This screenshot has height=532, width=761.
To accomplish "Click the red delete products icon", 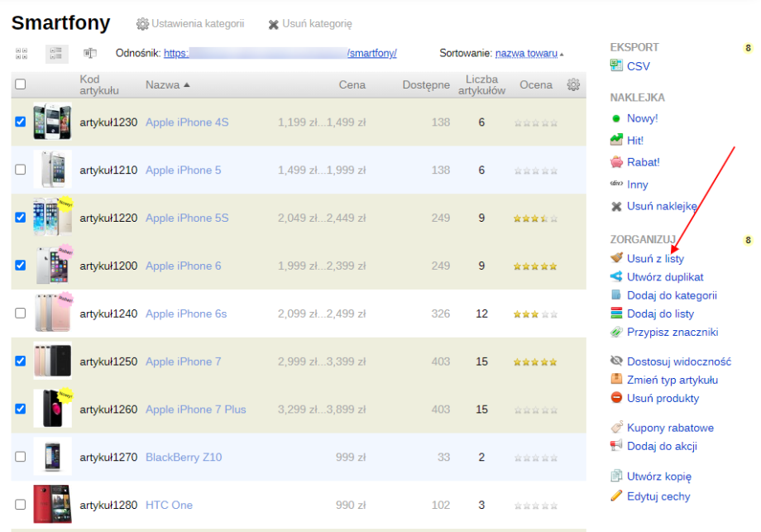I will [616, 397].
